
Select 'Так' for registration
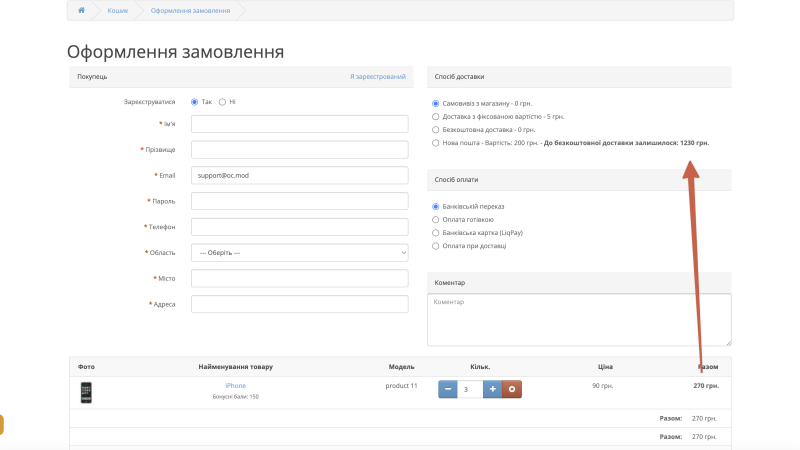tap(194, 102)
